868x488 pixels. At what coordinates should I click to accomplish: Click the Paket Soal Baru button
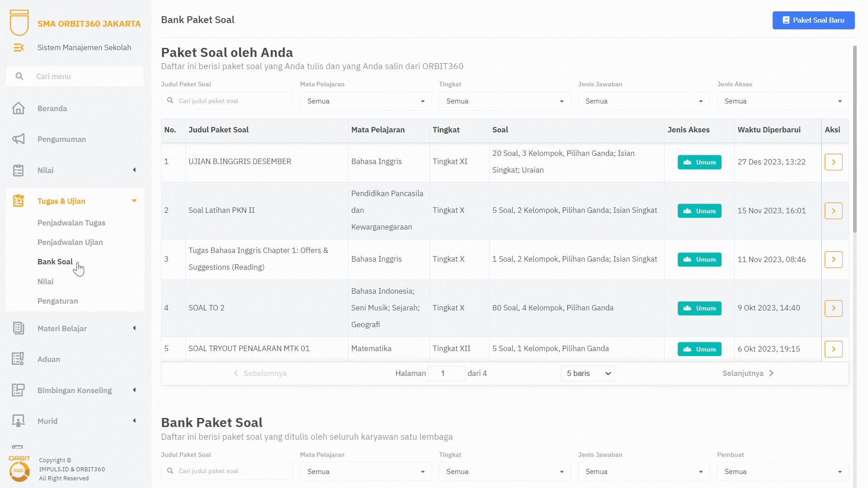click(813, 20)
